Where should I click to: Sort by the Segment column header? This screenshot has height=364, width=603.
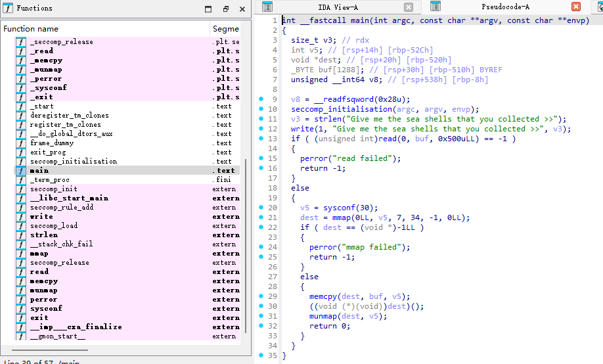coord(225,29)
